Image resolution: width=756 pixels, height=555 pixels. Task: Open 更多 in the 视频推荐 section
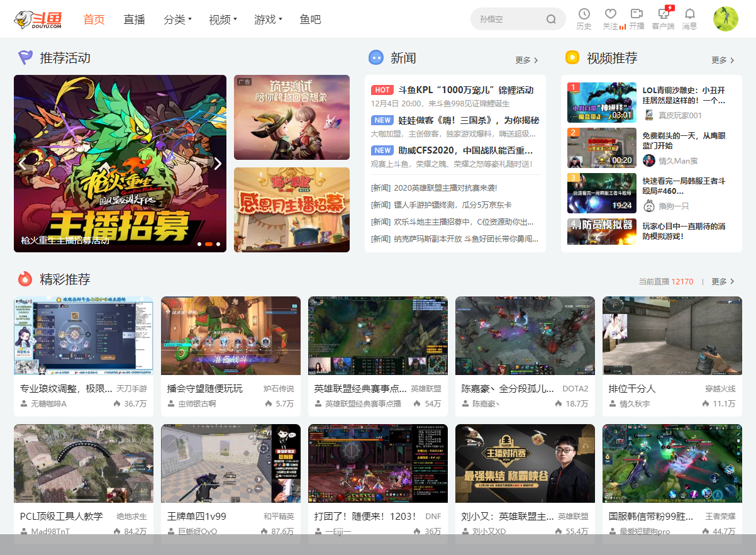[723, 60]
